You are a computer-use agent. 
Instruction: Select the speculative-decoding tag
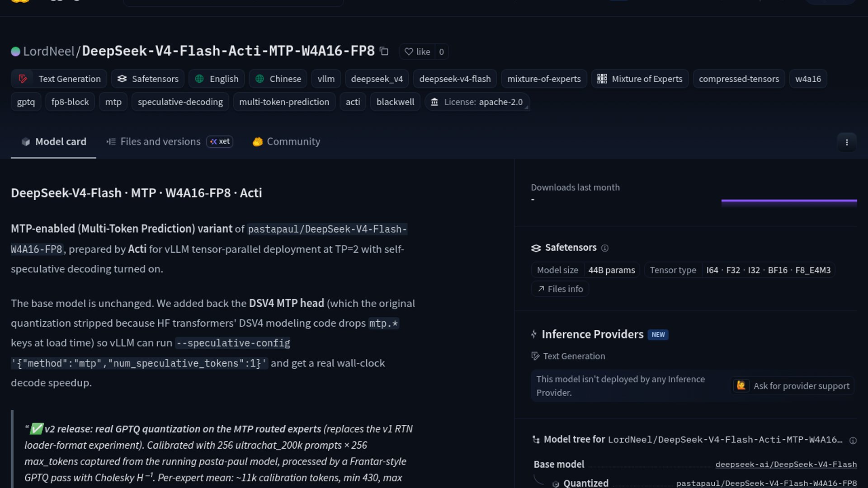click(x=180, y=102)
